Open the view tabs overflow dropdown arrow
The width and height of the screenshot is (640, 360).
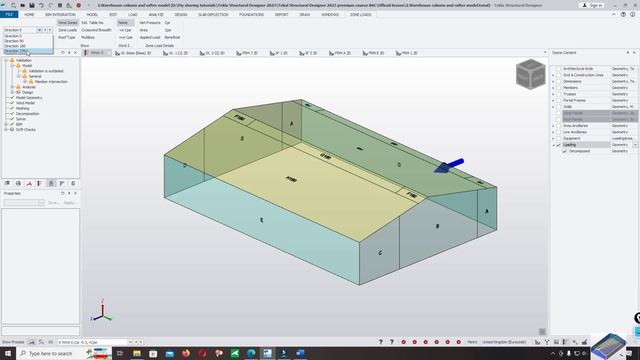(x=545, y=53)
